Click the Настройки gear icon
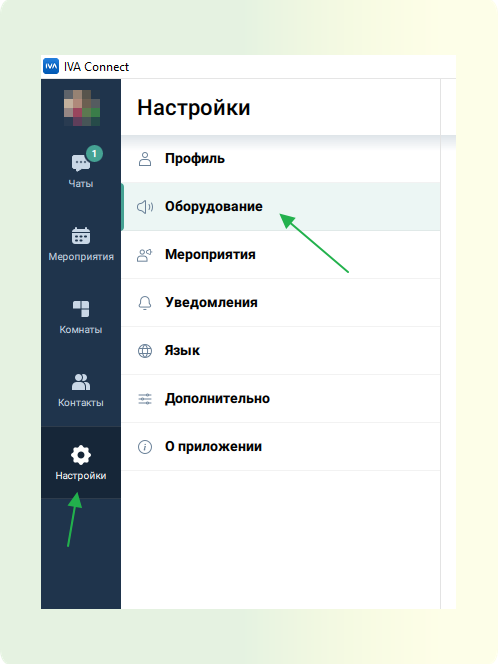This screenshot has width=498, height=664. pos(81,455)
